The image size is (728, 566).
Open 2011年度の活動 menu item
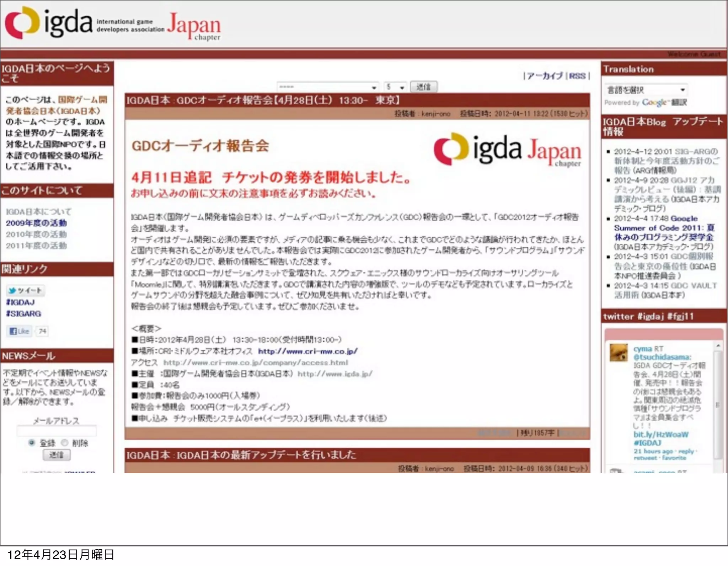click(x=36, y=246)
